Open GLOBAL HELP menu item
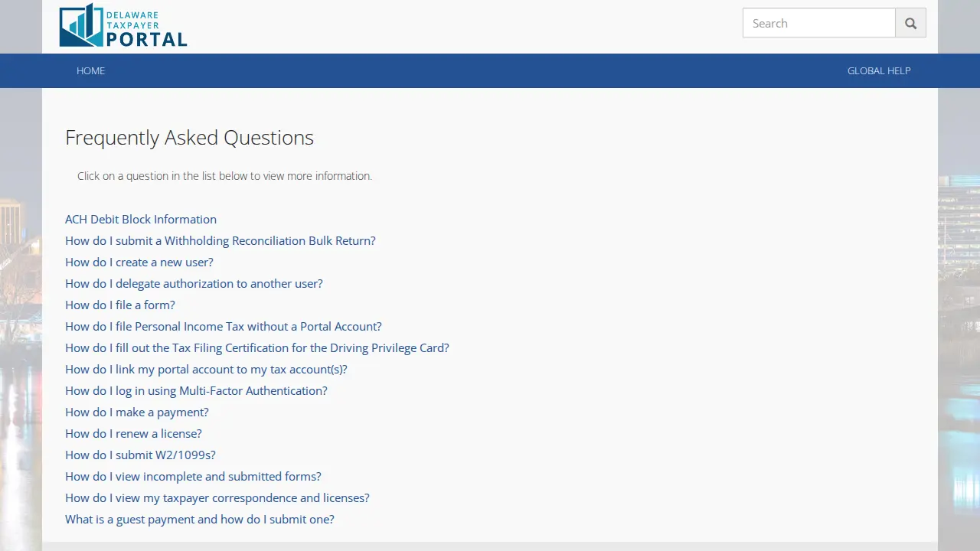Viewport: 980px width, 551px height. pyautogui.click(x=879, y=70)
